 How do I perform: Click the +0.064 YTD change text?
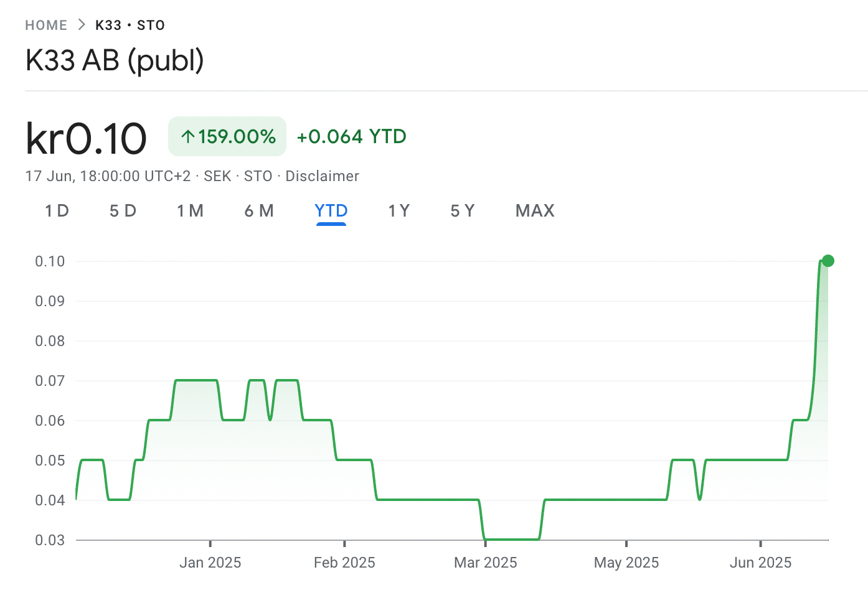coord(351,136)
